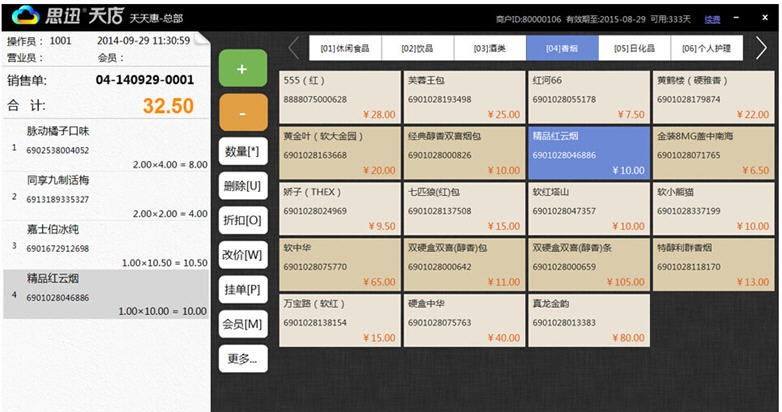782x412 pixels.
Task: Open the [02]饮品 category tab
Action: pyautogui.click(x=417, y=48)
